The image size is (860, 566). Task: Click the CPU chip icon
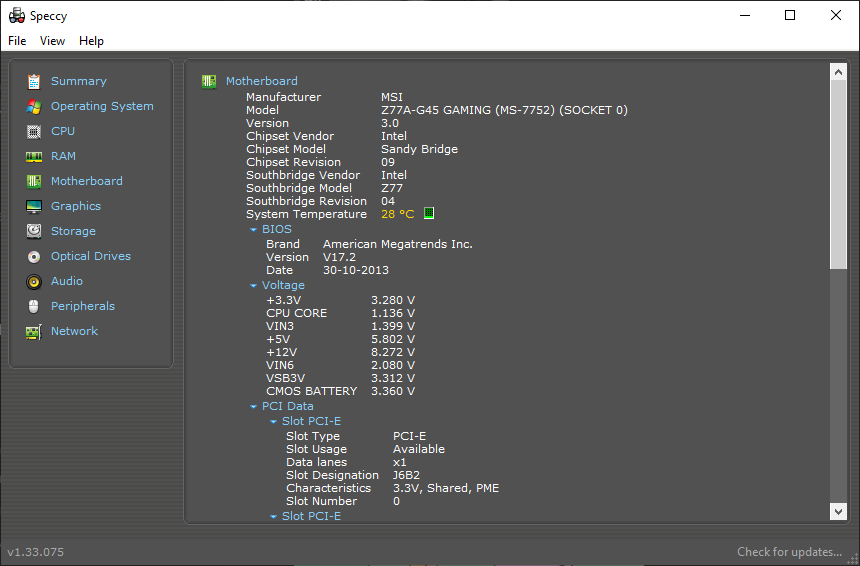34,132
